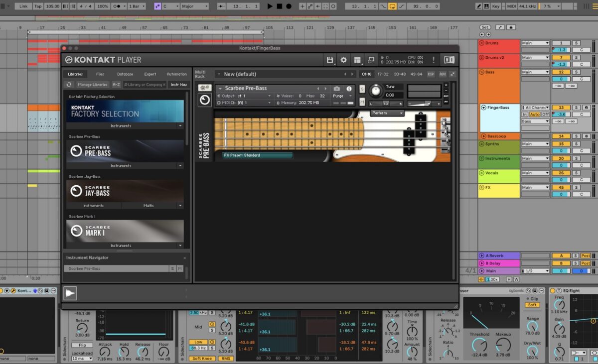
Task: Toggle the Ableton loop switch
Action: coord(393,6)
